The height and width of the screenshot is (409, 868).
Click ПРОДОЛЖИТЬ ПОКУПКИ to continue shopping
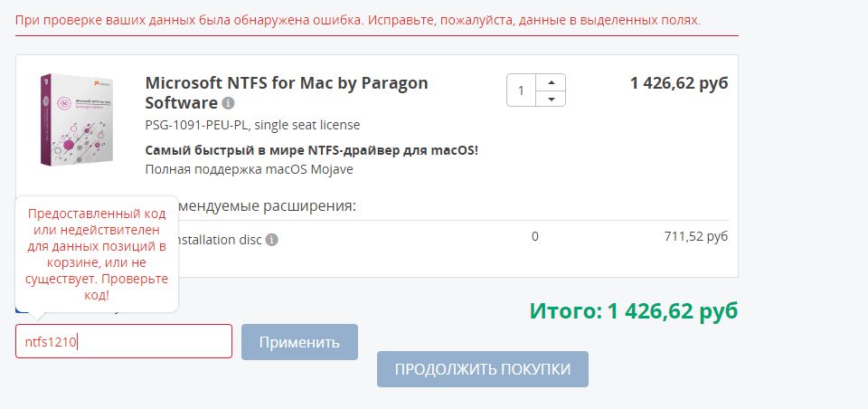point(482,369)
